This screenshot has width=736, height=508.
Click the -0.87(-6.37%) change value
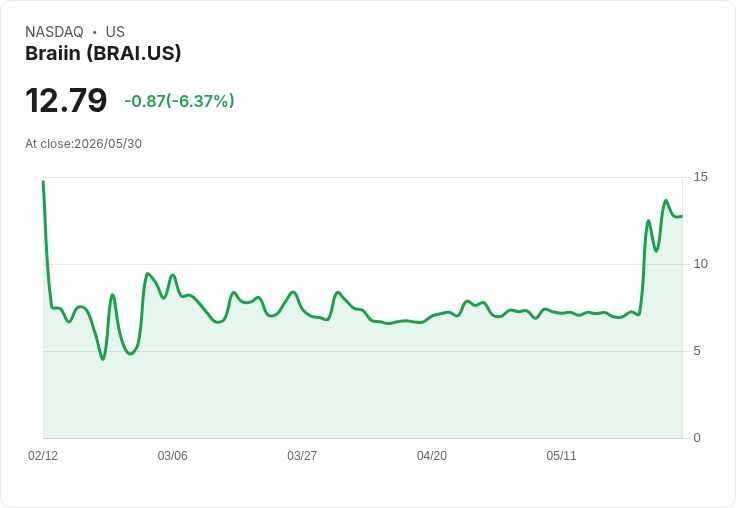coord(179,101)
